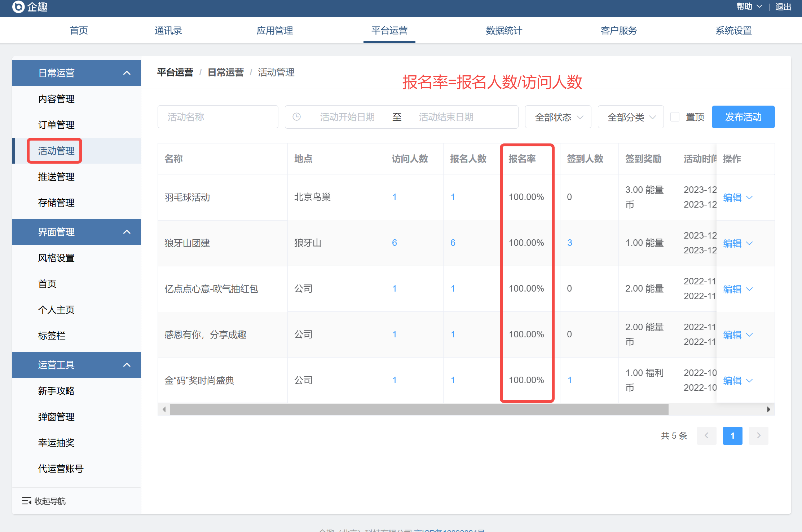Screen dimensions: 802x532
Task: Click 编辑 for 狼牙山团建
Action: 732,243
